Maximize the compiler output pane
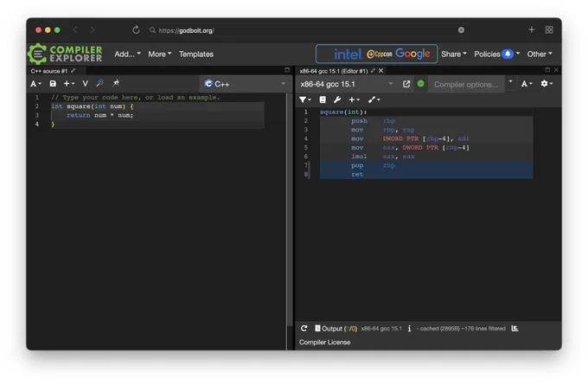 [547, 70]
